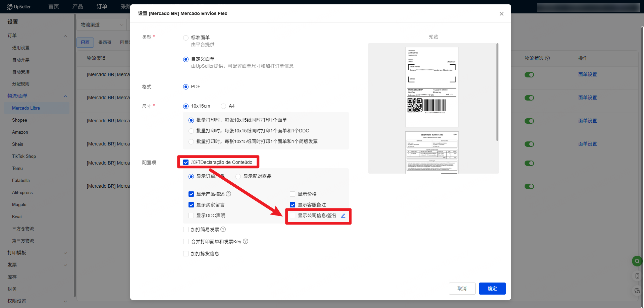644x308 pixels.
Task: Enable the 显示价格 checkbox
Action: 292,194
